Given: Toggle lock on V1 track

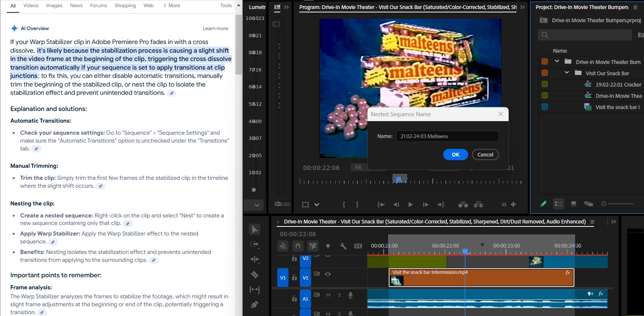Looking at the screenshot, I should click(295, 278).
